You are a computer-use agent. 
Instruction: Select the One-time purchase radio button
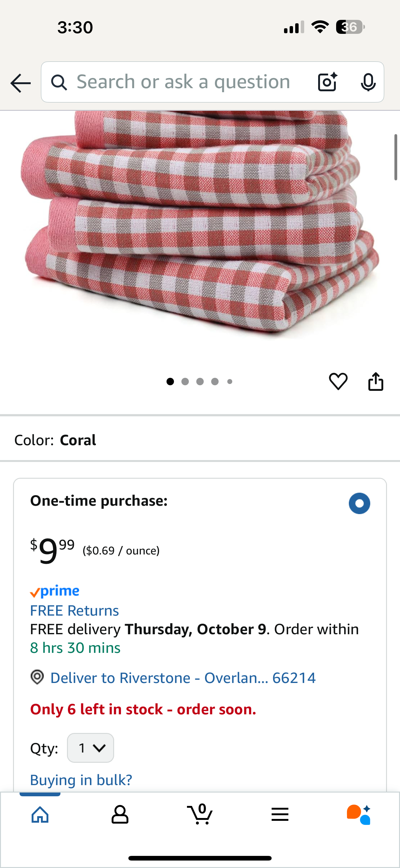click(359, 503)
